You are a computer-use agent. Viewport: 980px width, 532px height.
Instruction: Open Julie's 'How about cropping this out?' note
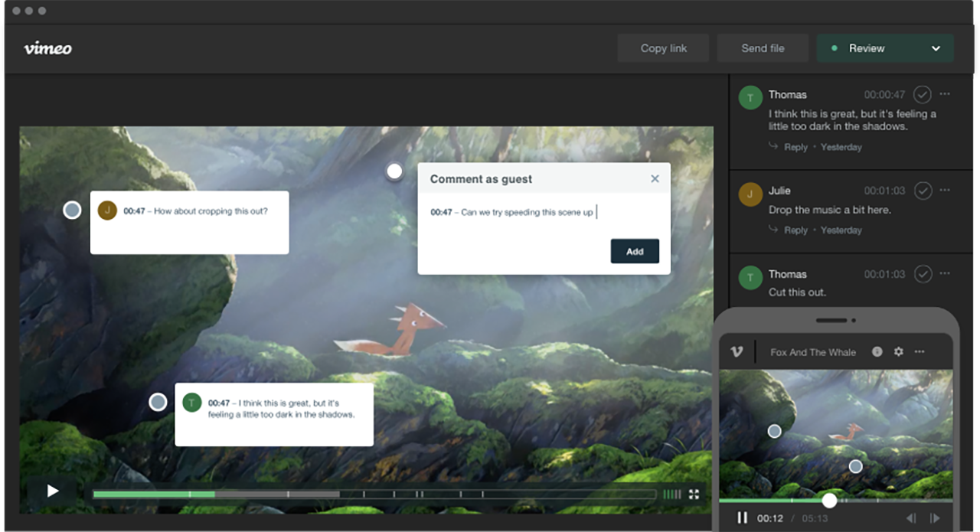click(189, 222)
